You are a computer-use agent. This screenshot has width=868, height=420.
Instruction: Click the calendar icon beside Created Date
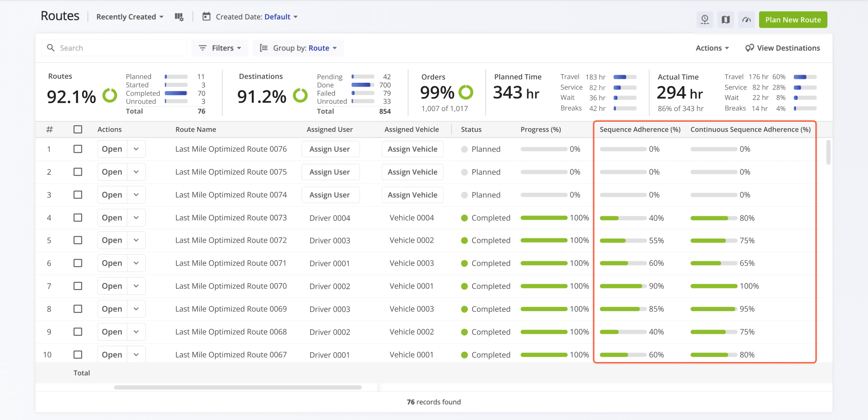pyautogui.click(x=206, y=17)
